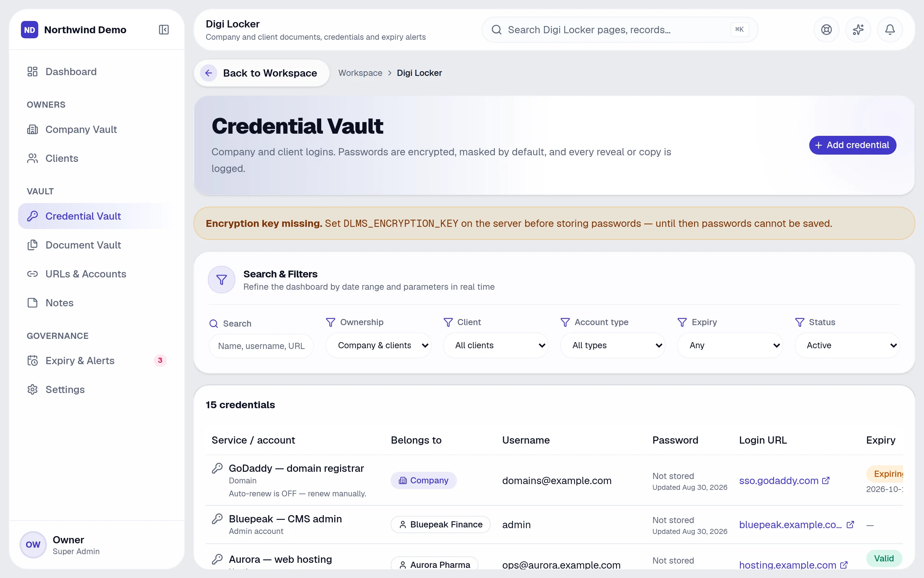Click domains@example.com username cell

coord(557,480)
